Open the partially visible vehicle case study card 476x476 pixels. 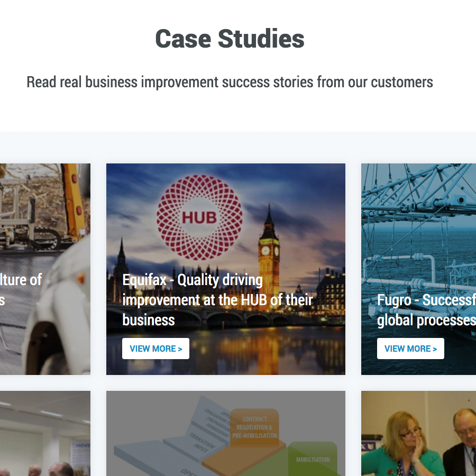click(45, 269)
